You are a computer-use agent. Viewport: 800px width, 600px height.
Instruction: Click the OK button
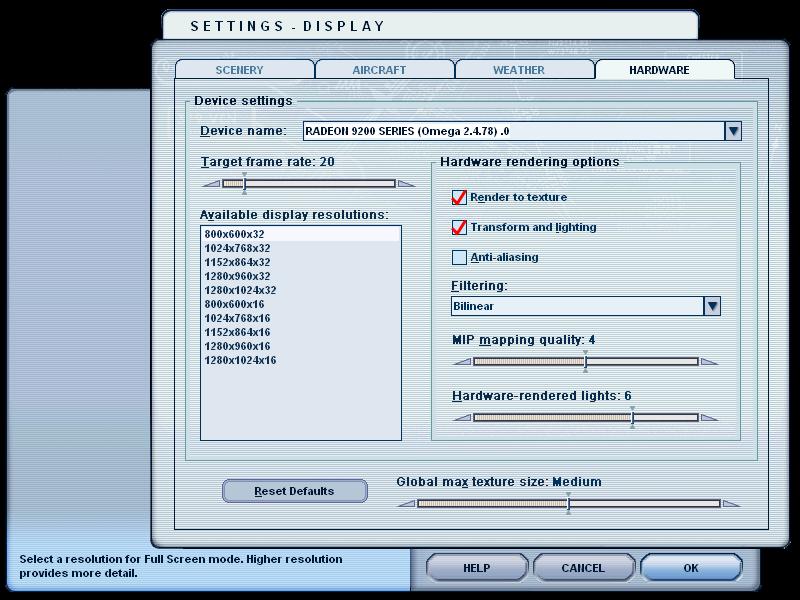pyautogui.click(x=691, y=568)
